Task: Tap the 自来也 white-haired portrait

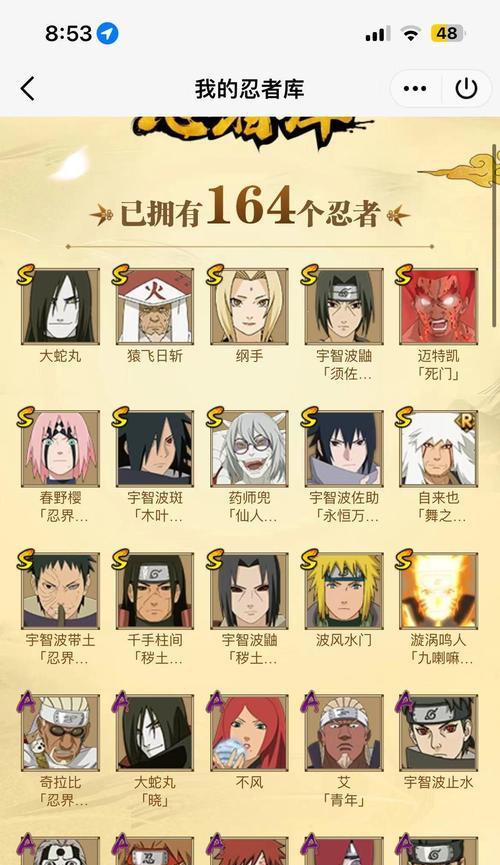Action: pos(439,448)
